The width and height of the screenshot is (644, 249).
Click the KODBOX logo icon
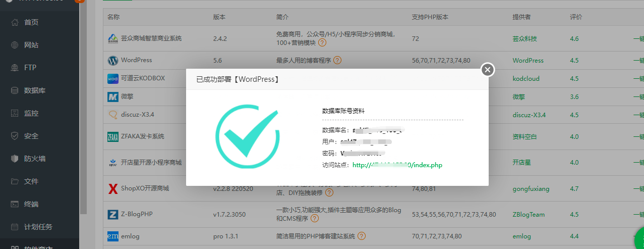pos(113,78)
